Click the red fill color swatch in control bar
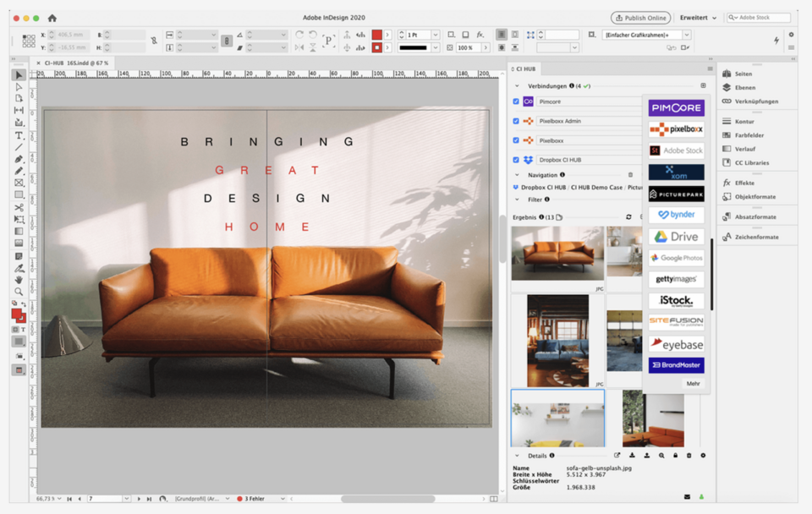The height and width of the screenshot is (514, 812). (377, 35)
